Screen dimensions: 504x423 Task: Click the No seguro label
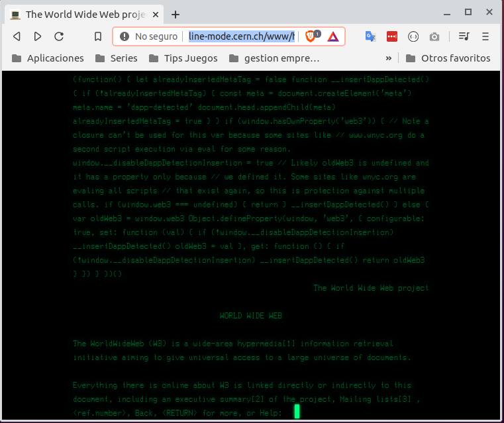(156, 36)
